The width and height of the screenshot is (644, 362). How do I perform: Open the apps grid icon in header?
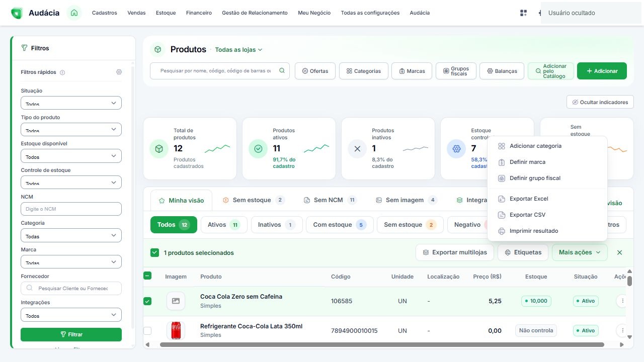523,13
